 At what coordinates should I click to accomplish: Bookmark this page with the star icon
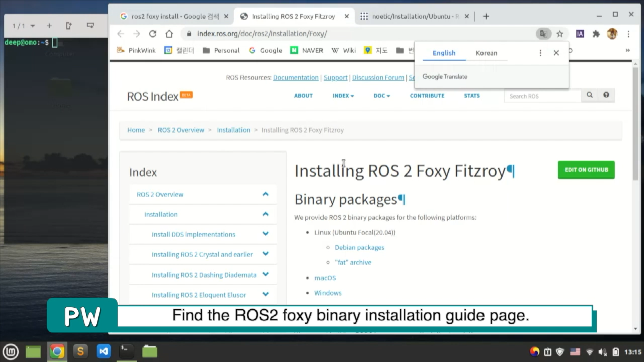(x=560, y=34)
